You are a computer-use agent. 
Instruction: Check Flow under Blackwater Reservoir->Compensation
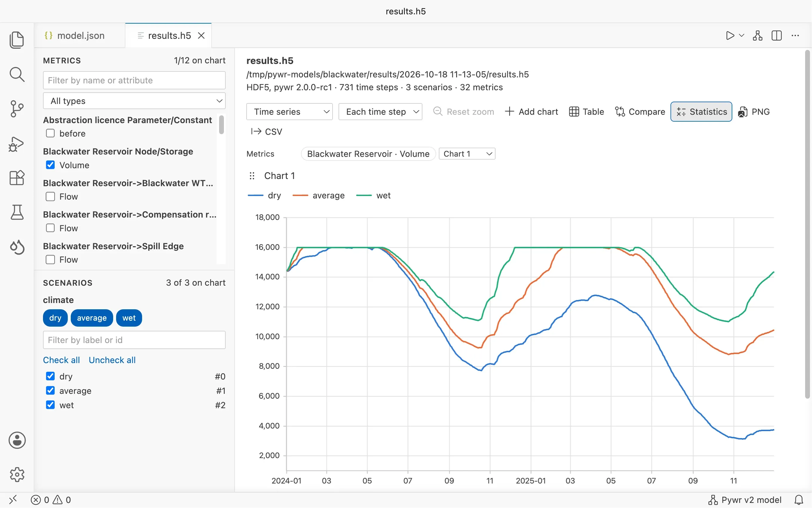(x=50, y=228)
